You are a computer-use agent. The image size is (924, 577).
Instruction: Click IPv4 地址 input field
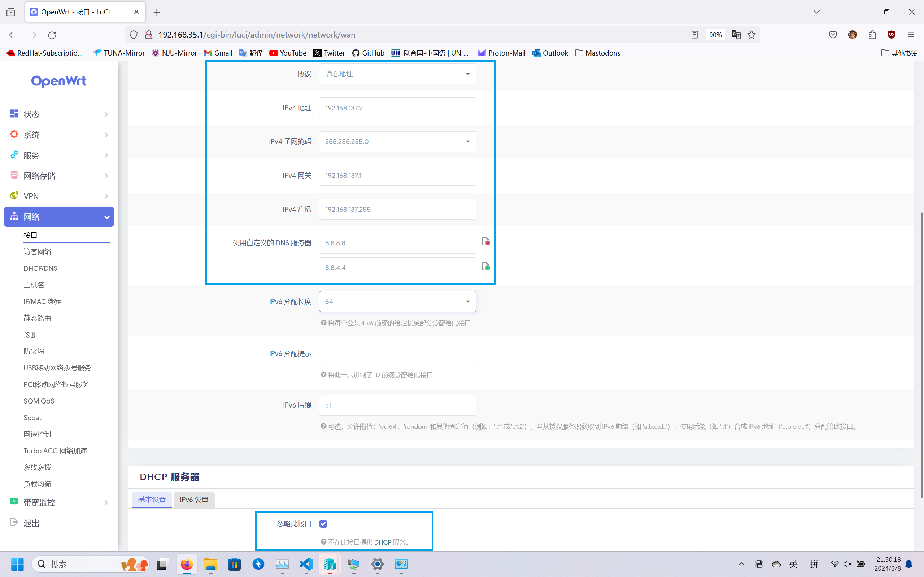tap(397, 108)
